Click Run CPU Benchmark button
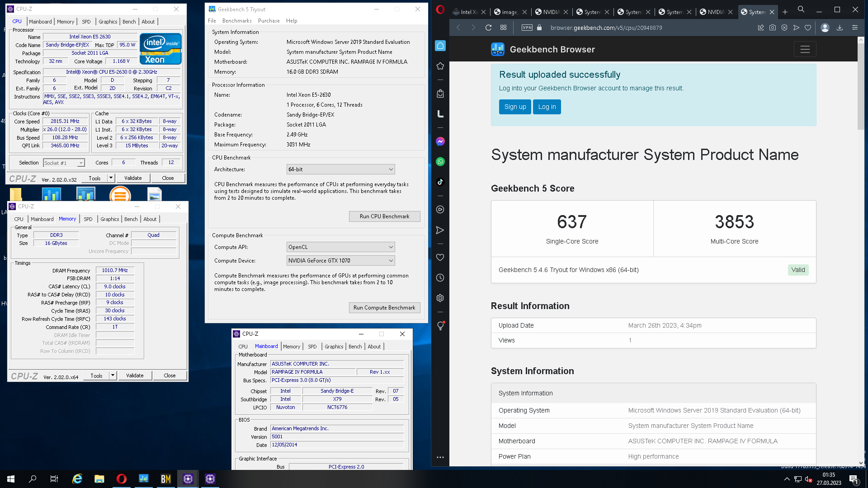868x488 pixels. point(385,216)
